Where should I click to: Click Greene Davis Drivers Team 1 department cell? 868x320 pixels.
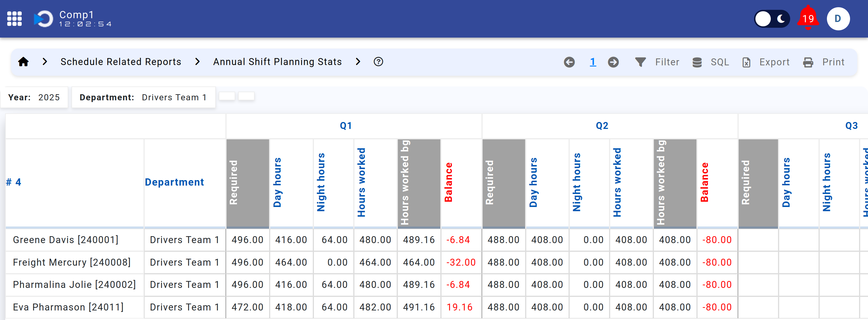tap(185, 240)
